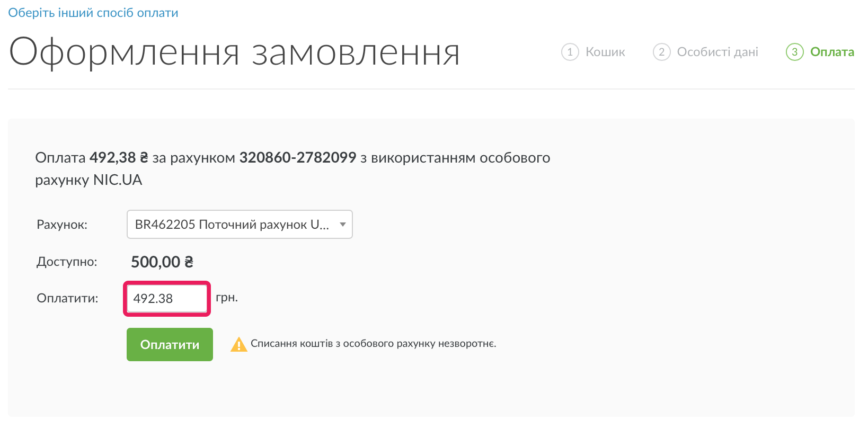Select the Оплата step label
868x429 pixels.
click(832, 52)
